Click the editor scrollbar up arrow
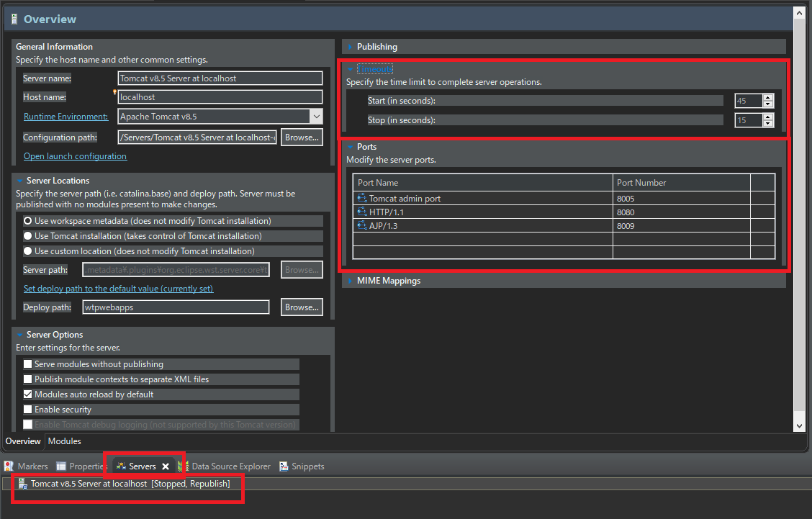This screenshot has width=812, height=519. [799, 12]
